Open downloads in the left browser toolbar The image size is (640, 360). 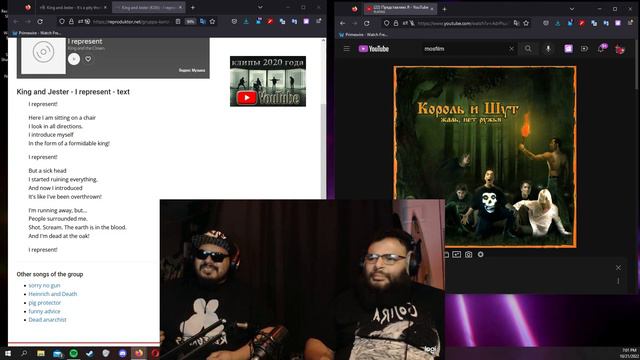(246, 21)
